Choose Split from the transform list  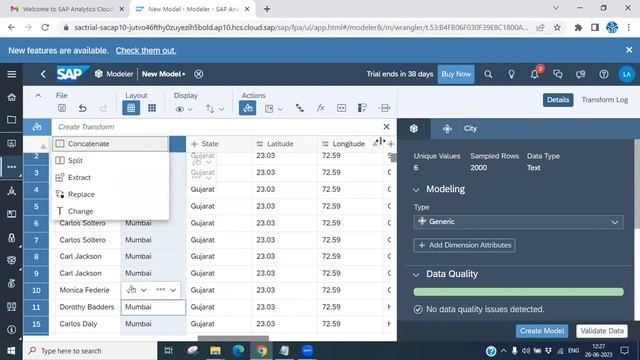tap(110, 160)
